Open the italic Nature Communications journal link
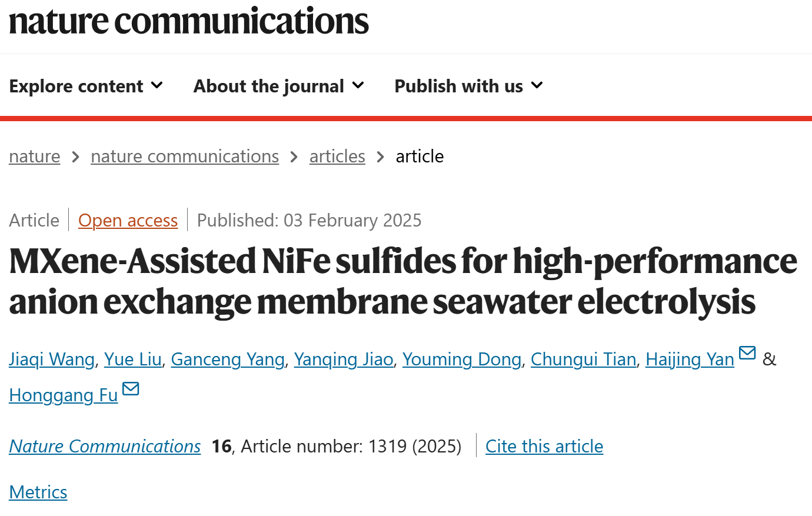The width and height of the screenshot is (812, 516). point(105,447)
